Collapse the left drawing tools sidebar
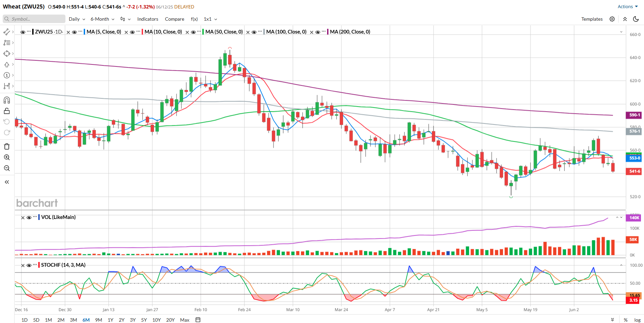This screenshot has width=644, height=323. 7,182
